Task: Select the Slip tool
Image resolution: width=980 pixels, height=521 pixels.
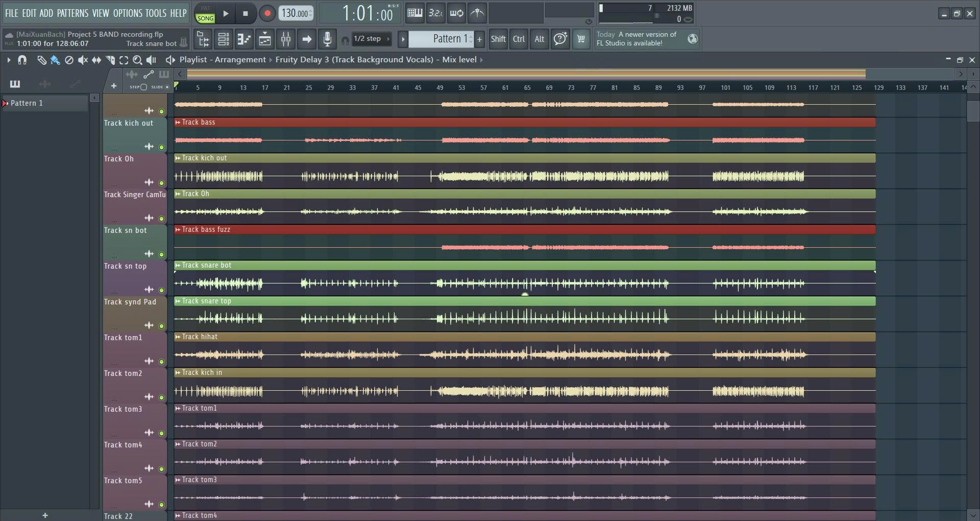Action: 96,60
